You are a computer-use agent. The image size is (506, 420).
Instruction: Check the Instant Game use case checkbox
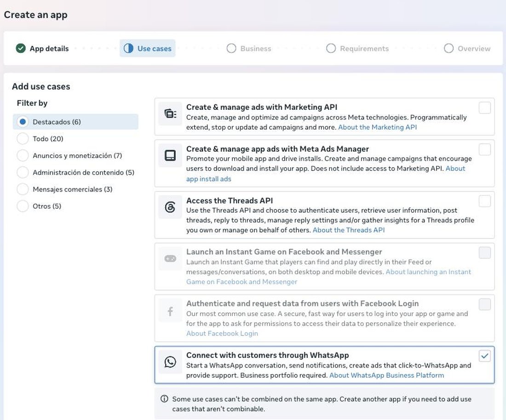[485, 253]
